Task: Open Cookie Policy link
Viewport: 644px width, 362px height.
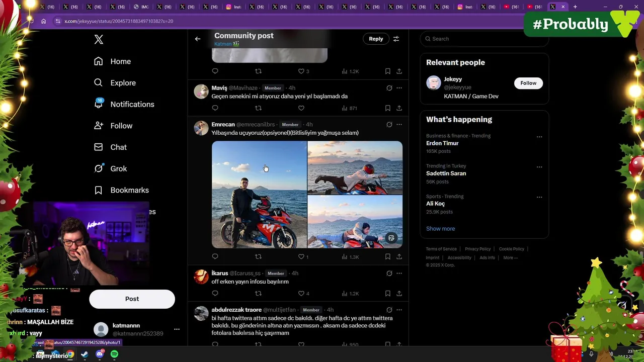Action: click(x=512, y=249)
